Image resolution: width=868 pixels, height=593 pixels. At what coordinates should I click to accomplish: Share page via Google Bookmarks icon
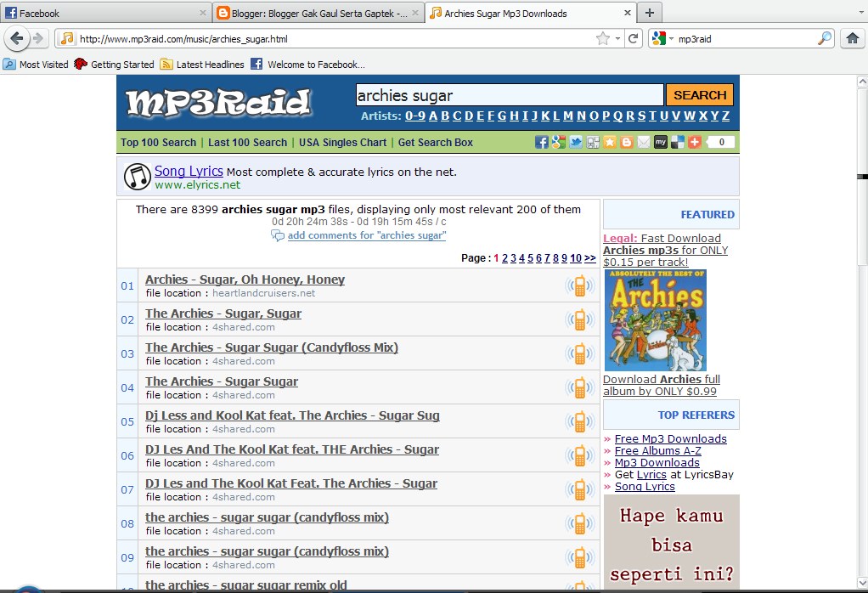point(559,142)
